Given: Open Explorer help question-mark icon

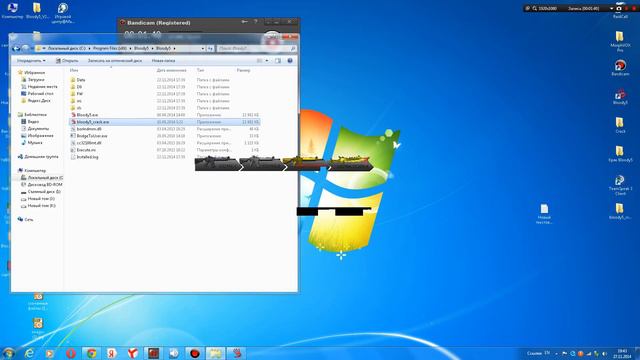Looking at the screenshot, I should click(290, 60).
